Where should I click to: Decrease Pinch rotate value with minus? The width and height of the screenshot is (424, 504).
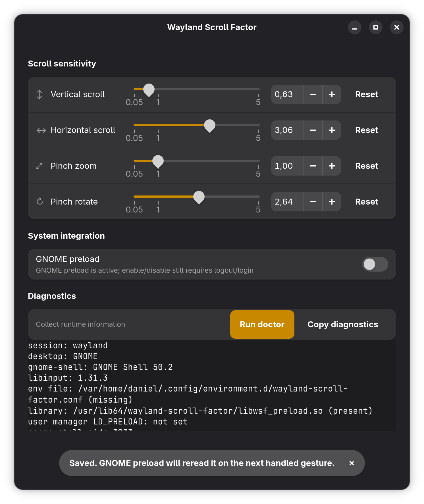313,202
